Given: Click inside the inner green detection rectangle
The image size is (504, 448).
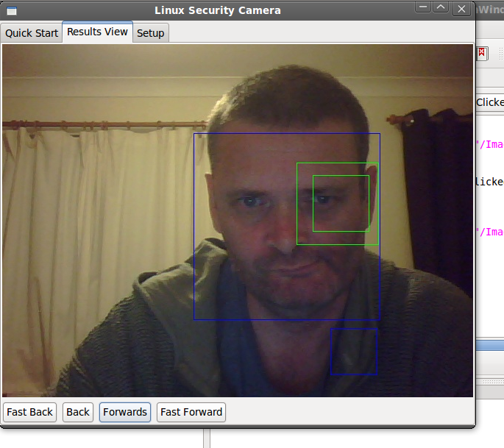Looking at the screenshot, I should coord(341,203).
